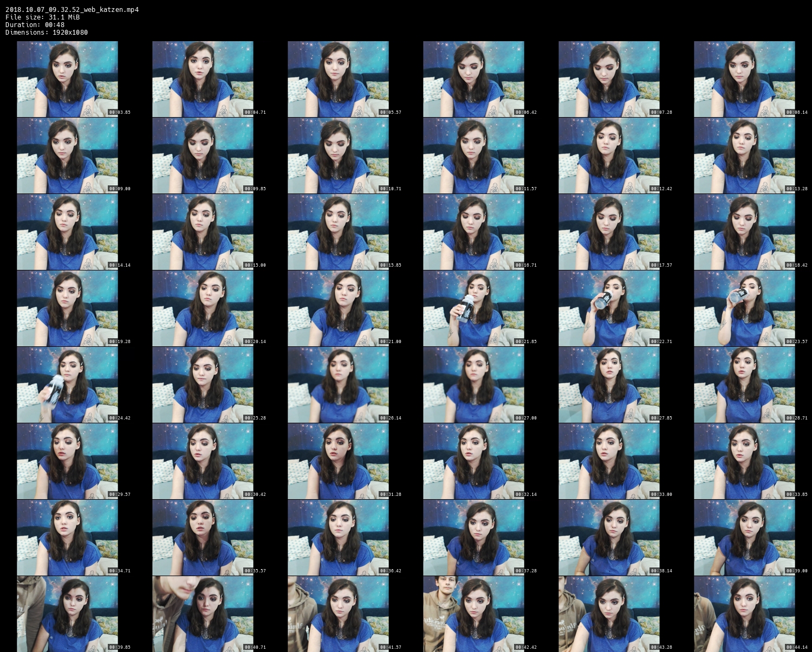812x652 pixels.
Task: Select the 00:28.71 frame
Action: click(744, 385)
